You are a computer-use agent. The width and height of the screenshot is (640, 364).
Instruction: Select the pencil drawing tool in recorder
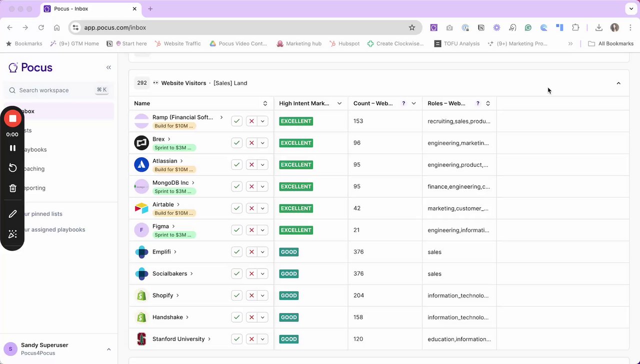[x=12, y=214]
